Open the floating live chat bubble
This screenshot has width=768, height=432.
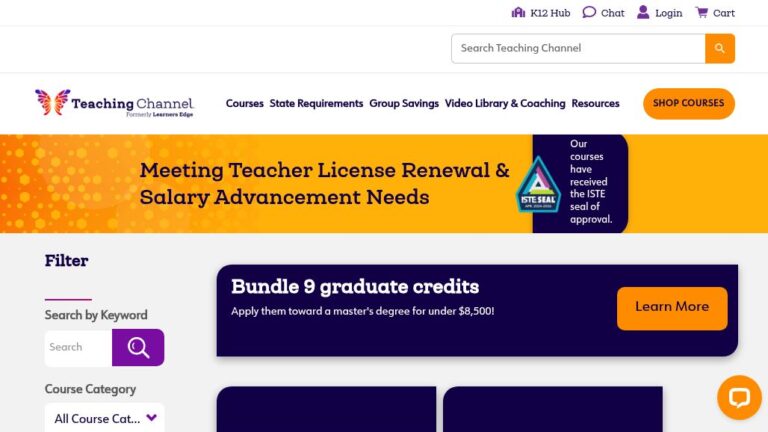click(739, 397)
